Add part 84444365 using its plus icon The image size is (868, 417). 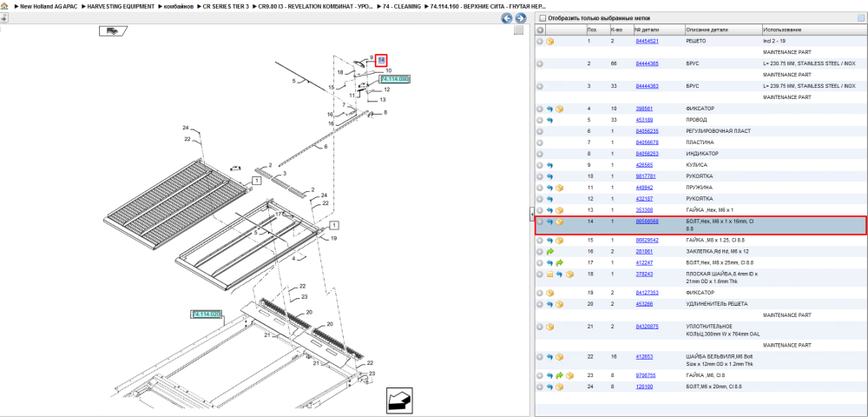tap(540, 64)
